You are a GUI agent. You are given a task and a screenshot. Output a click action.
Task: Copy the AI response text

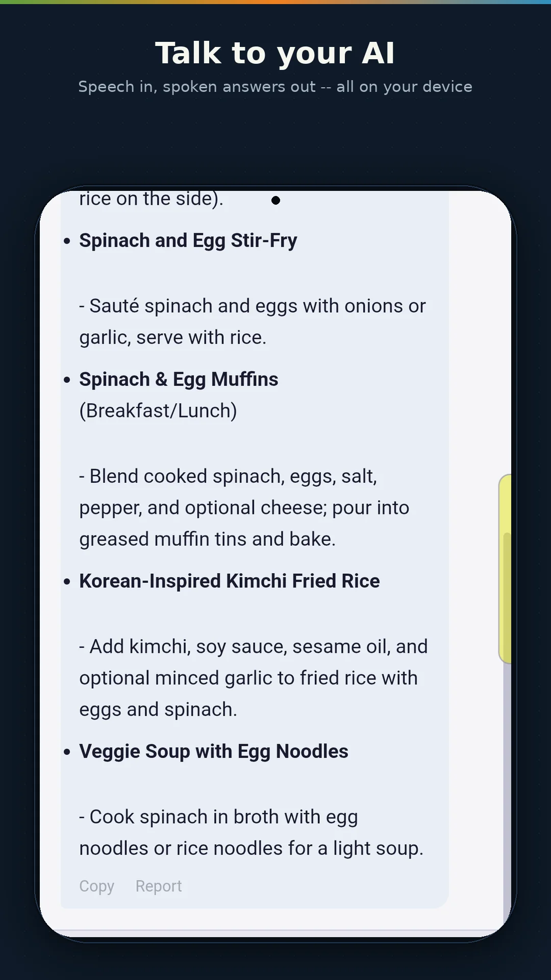click(x=96, y=887)
